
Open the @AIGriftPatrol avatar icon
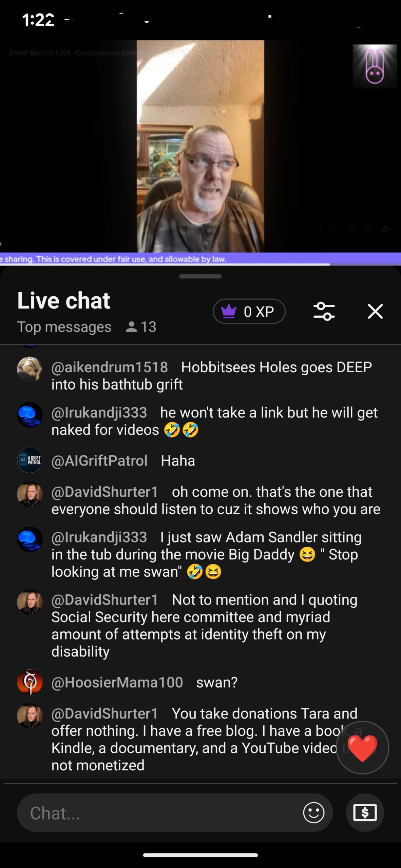click(30, 460)
